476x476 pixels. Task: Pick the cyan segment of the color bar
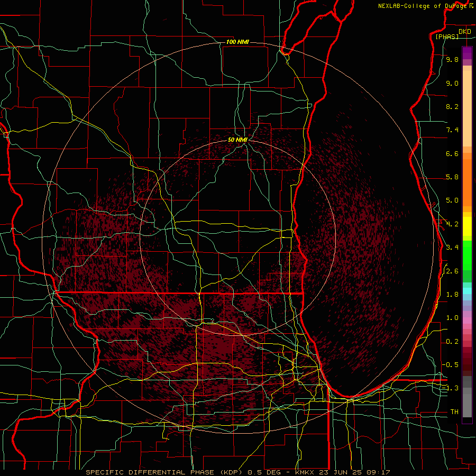(467, 291)
